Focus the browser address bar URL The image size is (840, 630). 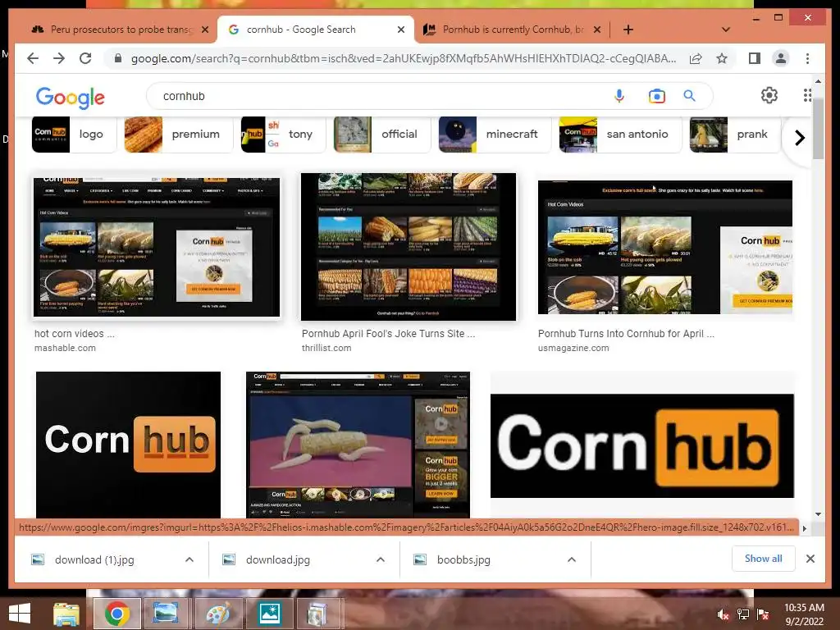tap(403, 58)
